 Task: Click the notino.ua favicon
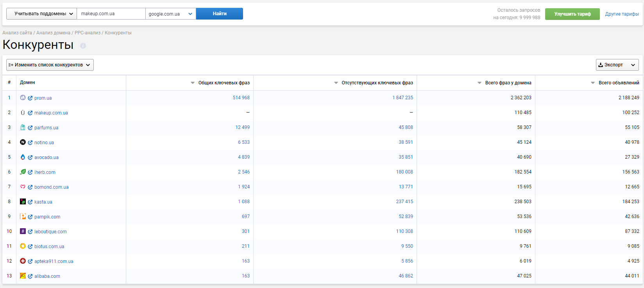(23, 142)
